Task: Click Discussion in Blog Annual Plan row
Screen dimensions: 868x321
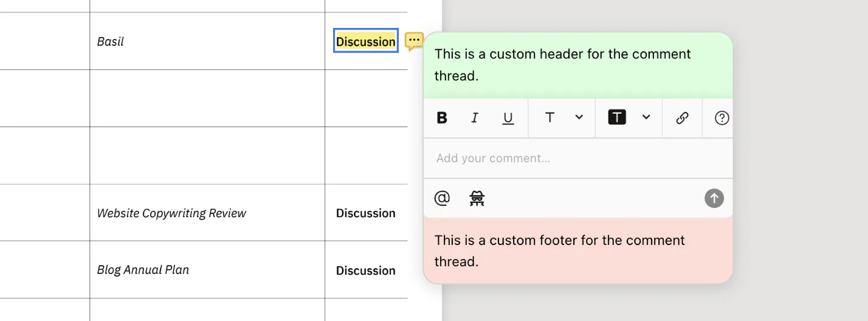Action: (366, 271)
